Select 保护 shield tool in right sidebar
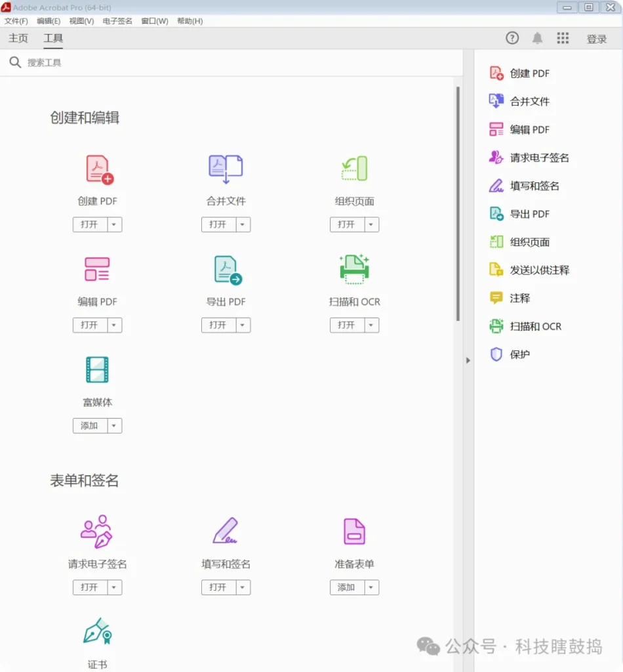Viewport: 623px width, 672px height. pos(510,354)
